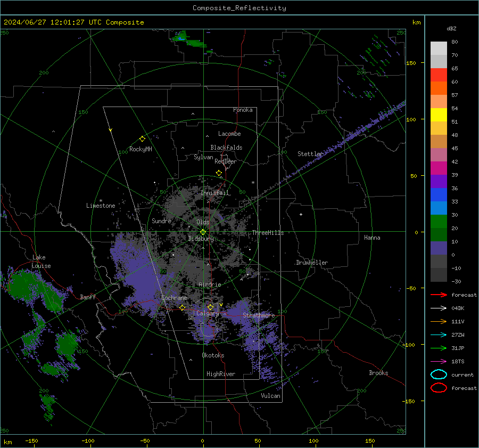
Task: Select the cyan 27ZW arrow legend entry
Action: coord(439,335)
